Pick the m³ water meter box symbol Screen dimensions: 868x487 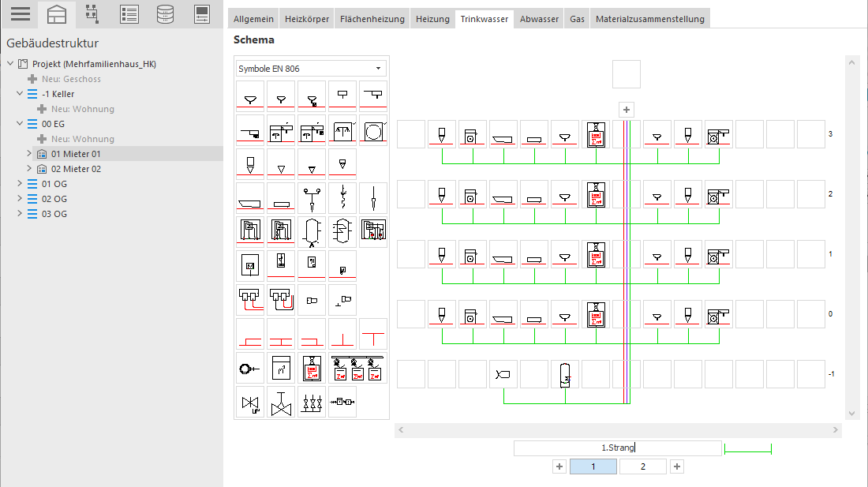(281, 368)
